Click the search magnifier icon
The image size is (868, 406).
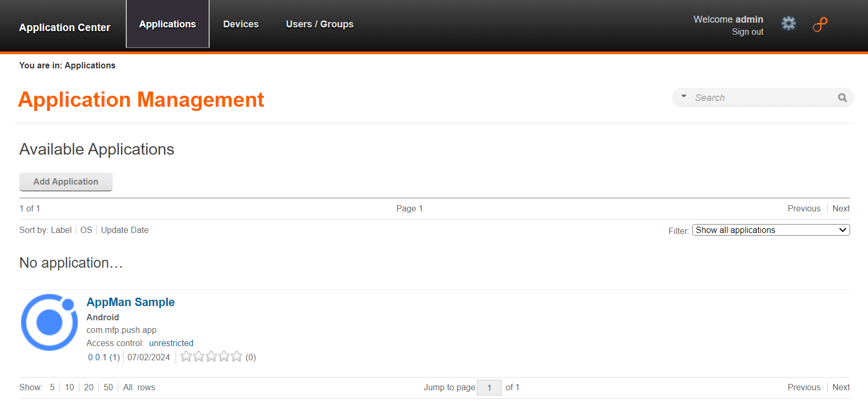[842, 98]
